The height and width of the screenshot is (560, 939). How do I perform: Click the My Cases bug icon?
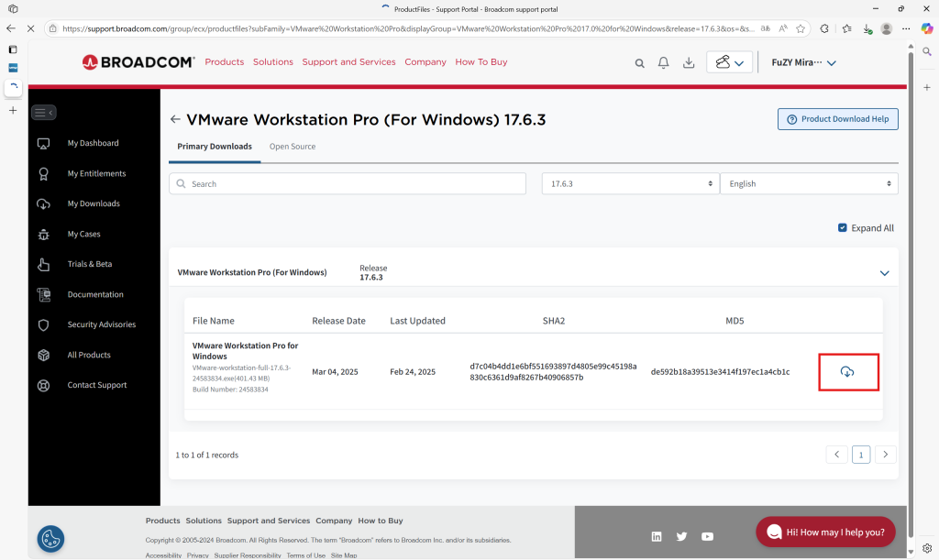[x=44, y=235]
